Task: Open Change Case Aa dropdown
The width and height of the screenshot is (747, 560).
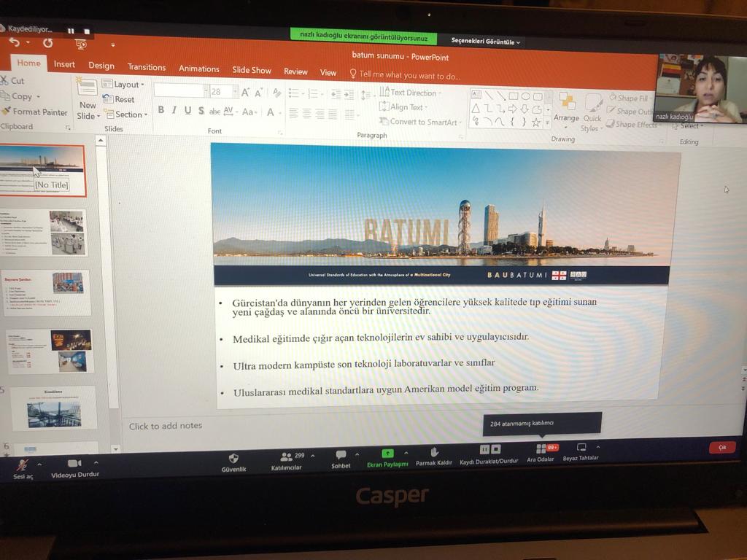Action: pos(249,112)
